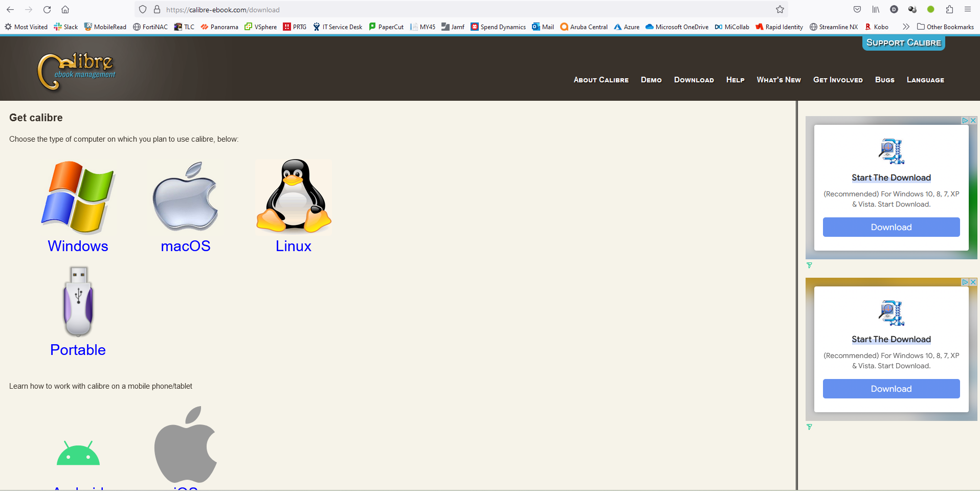Open the Portable text link
Image resolution: width=980 pixels, height=491 pixels.
(x=78, y=350)
